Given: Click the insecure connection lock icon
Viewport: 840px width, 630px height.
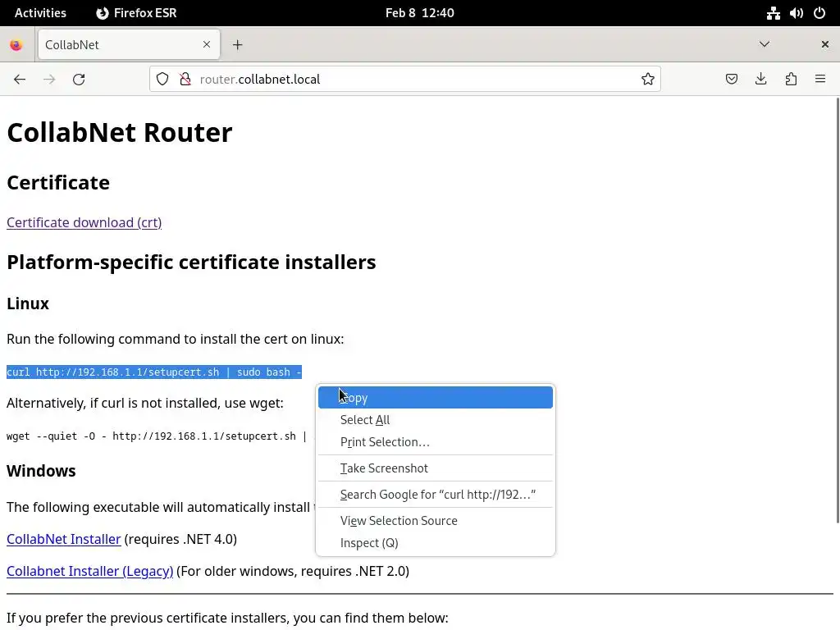Looking at the screenshot, I should [x=185, y=80].
